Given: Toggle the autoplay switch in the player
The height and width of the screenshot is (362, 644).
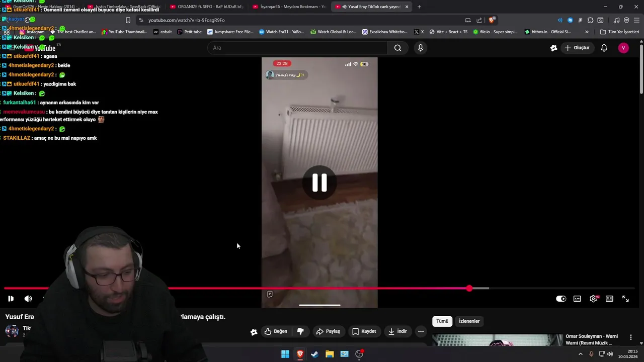Looking at the screenshot, I should 561,299.
